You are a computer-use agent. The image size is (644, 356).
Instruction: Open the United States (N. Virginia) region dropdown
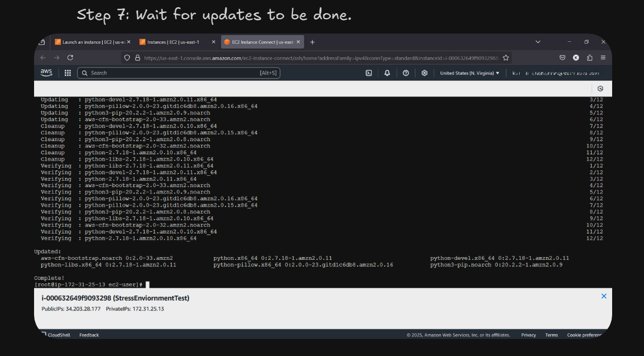point(469,73)
